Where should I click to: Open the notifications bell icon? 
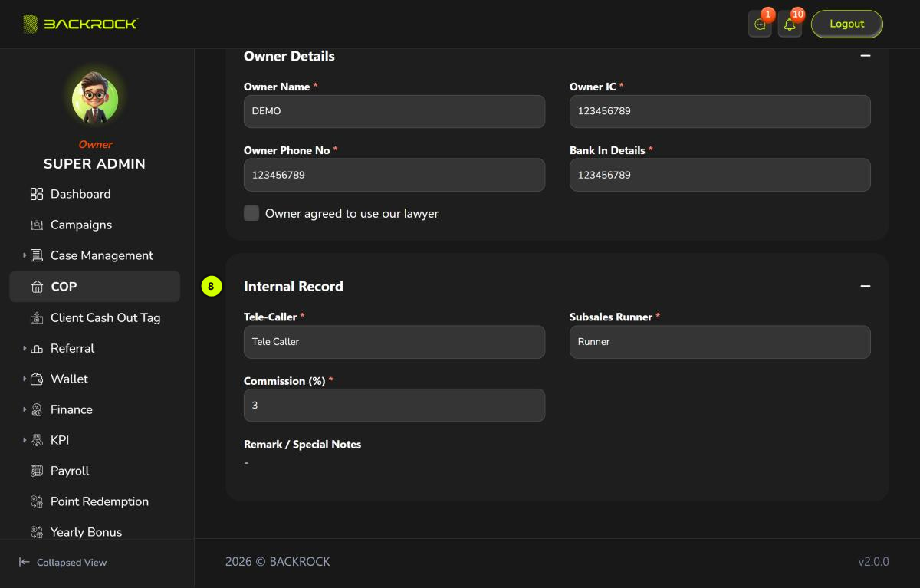pos(790,25)
